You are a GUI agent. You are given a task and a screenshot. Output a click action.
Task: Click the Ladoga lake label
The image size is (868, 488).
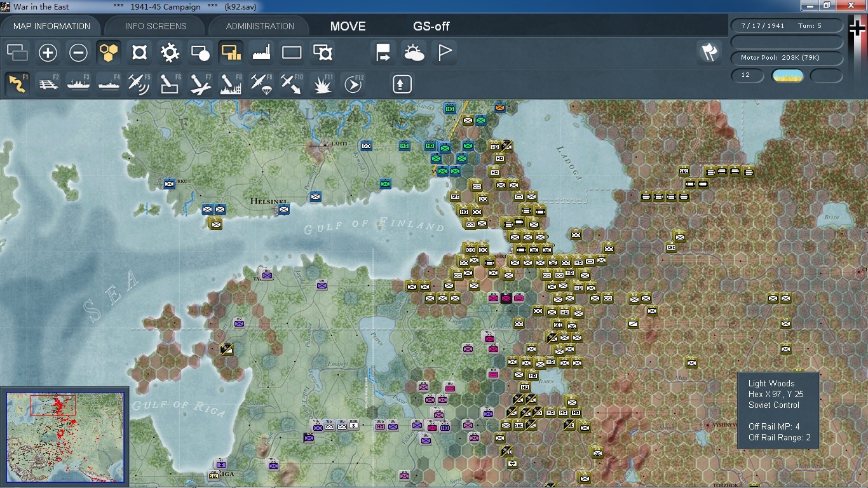(568, 163)
